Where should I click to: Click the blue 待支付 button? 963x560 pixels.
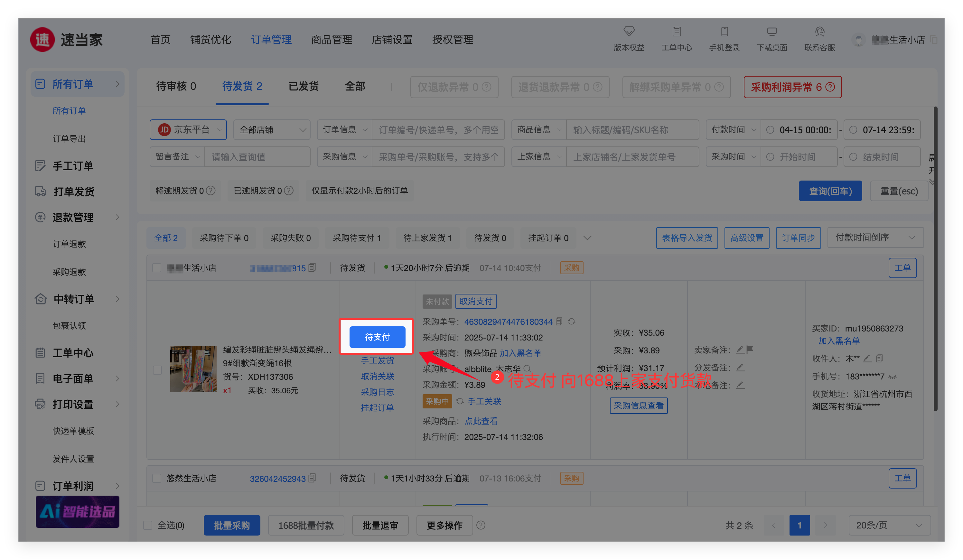click(377, 337)
